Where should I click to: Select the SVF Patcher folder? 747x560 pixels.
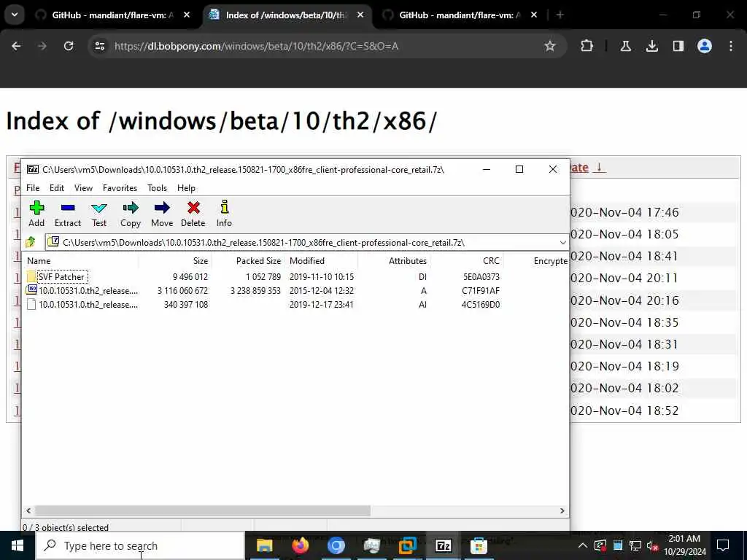pyautogui.click(x=61, y=276)
